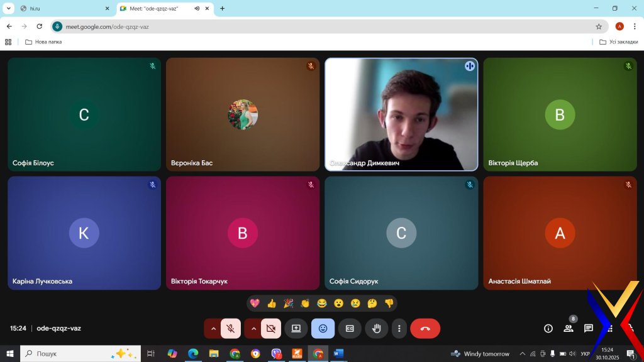Unmute the microphone
The image size is (644, 362).
point(231,328)
